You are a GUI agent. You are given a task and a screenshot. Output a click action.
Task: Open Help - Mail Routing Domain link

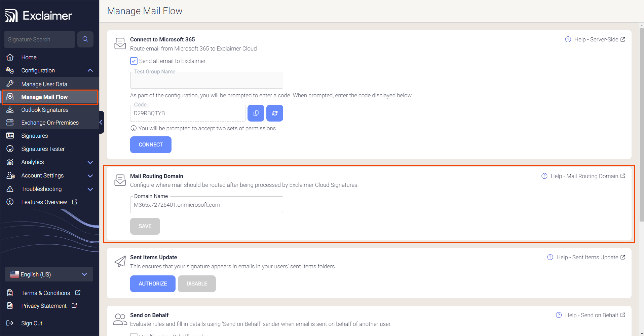coord(592,176)
